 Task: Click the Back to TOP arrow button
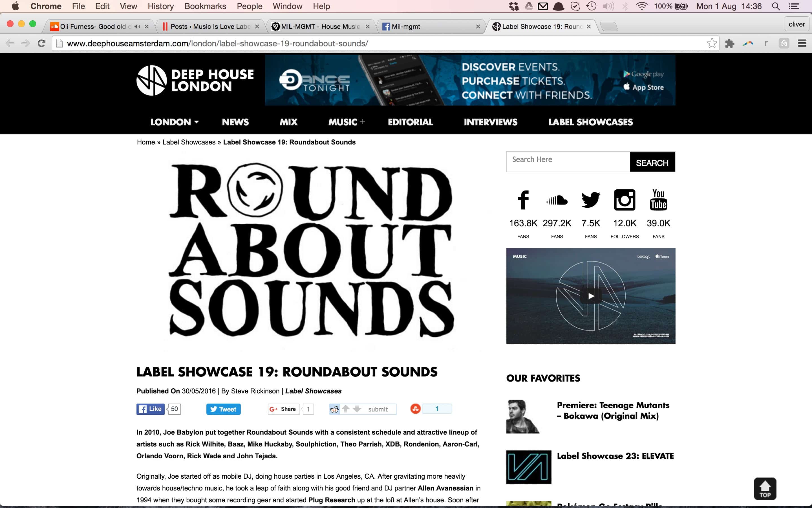tap(765, 489)
